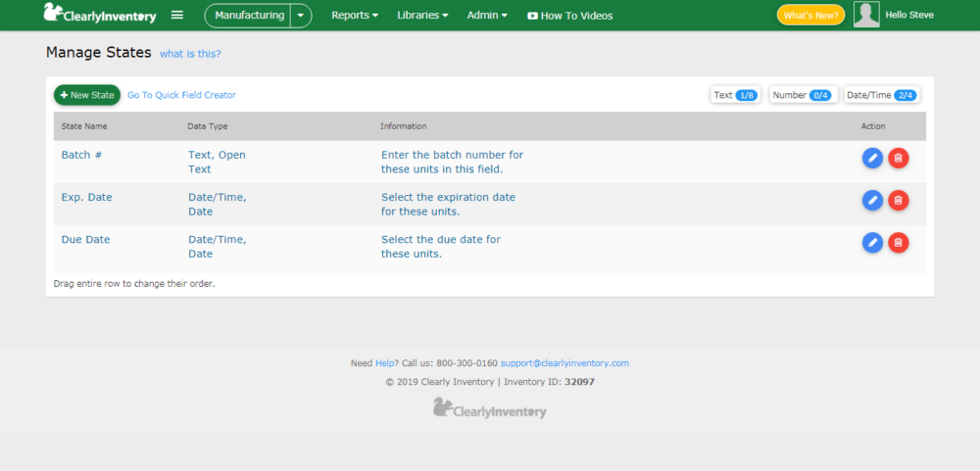
Task: Open the Libraries menu
Action: (422, 16)
